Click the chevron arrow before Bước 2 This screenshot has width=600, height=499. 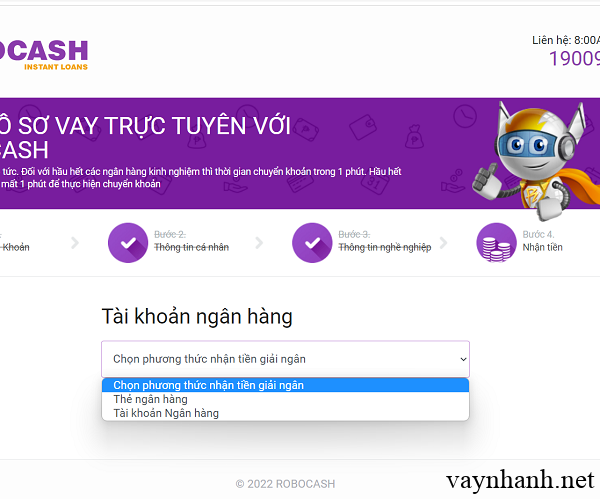click(x=75, y=243)
